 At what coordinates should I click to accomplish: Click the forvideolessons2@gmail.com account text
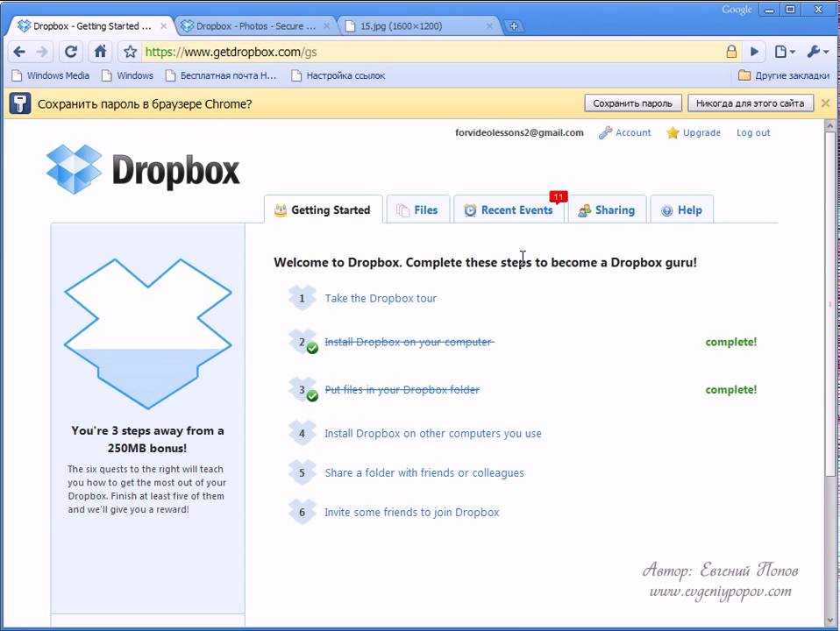click(x=519, y=132)
